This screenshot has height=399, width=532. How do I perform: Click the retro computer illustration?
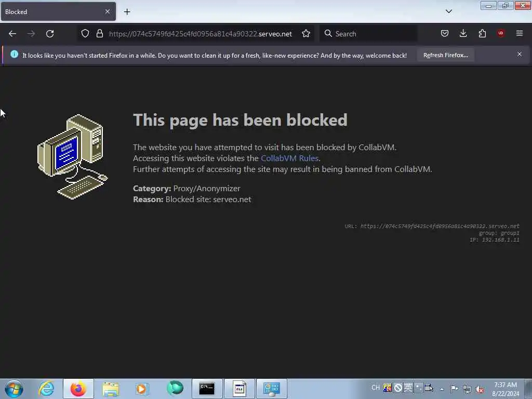click(72, 157)
